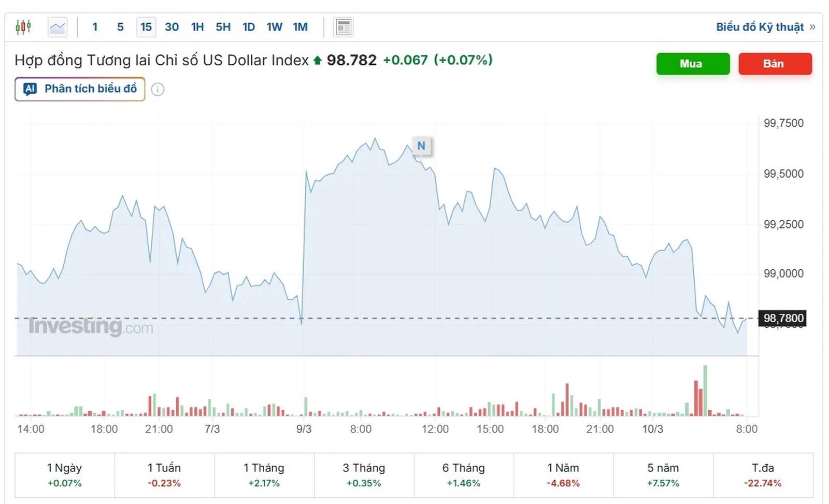Select the 1 minute timeframe
Image resolution: width=829 pixels, height=504 pixels.
click(95, 27)
